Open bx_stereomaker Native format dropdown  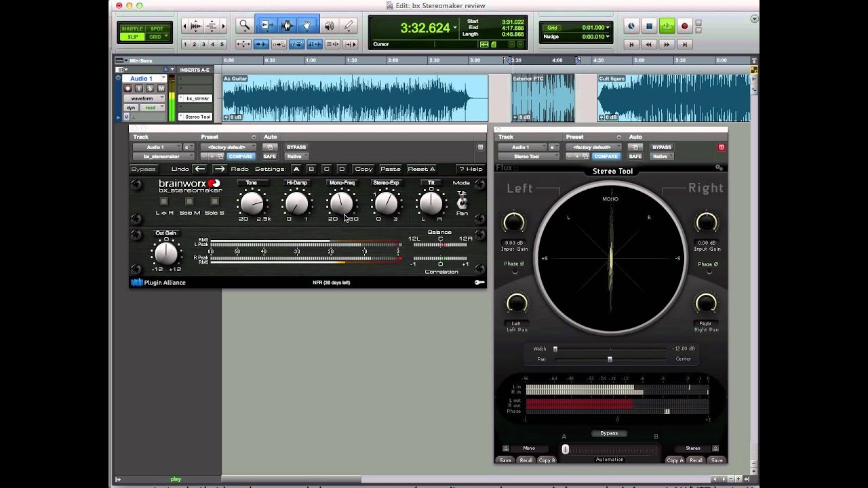tap(296, 157)
